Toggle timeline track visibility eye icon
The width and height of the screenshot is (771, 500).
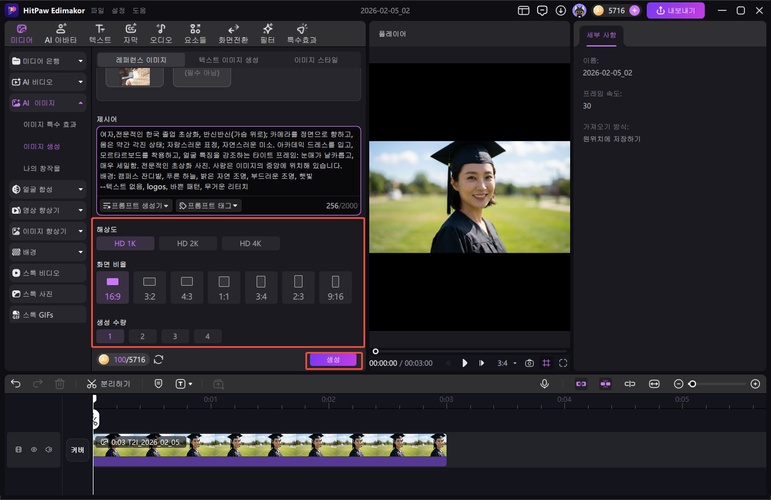coord(33,450)
